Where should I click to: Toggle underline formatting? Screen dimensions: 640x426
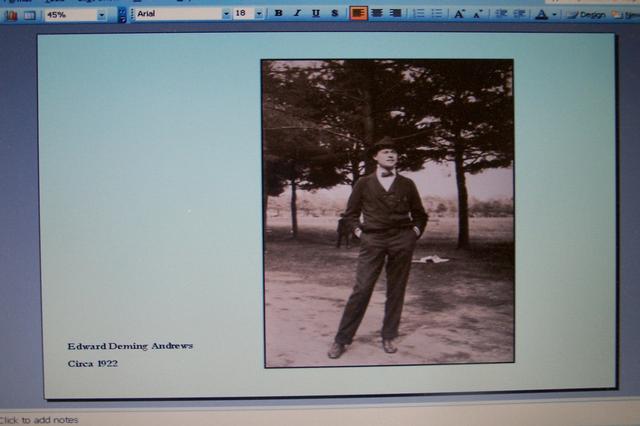316,13
